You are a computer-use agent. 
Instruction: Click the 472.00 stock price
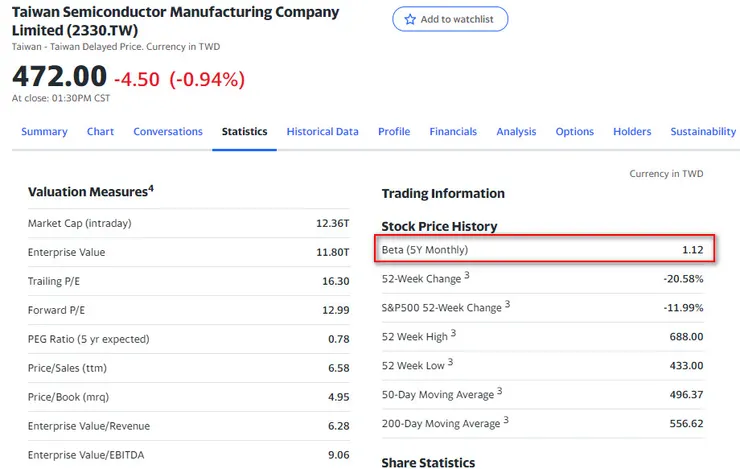(59, 77)
